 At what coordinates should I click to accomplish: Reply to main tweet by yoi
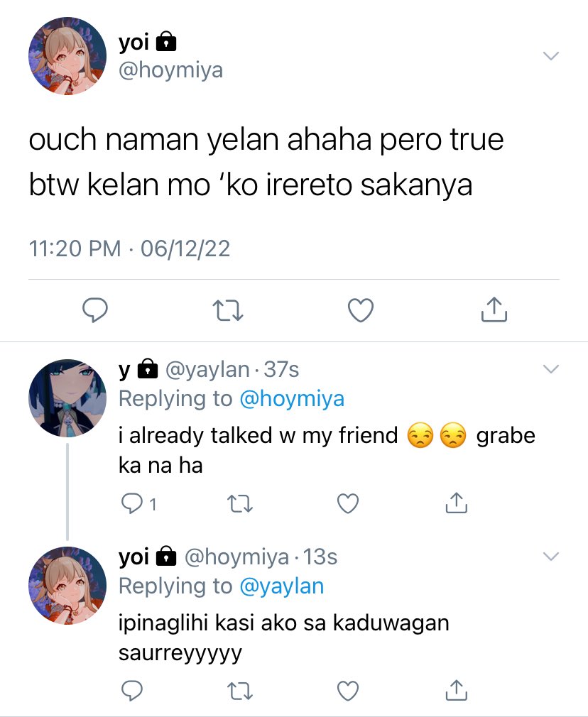[x=94, y=310]
